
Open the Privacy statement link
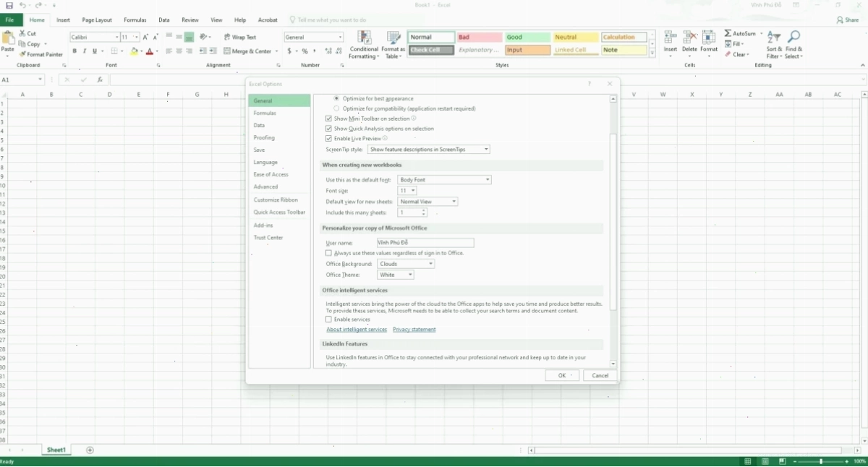pos(414,330)
